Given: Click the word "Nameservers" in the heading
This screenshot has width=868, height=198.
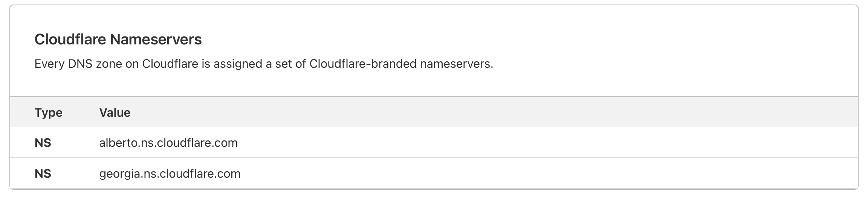Looking at the screenshot, I should [x=155, y=40].
